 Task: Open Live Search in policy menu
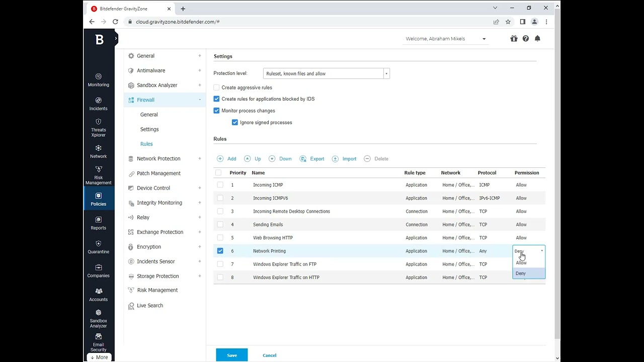[x=150, y=306]
